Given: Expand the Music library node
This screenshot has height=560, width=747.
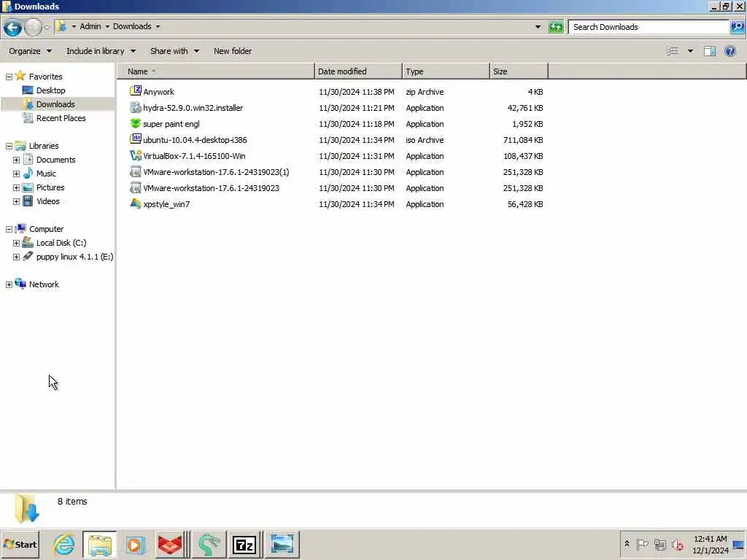Looking at the screenshot, I should (x=16, y=174).
